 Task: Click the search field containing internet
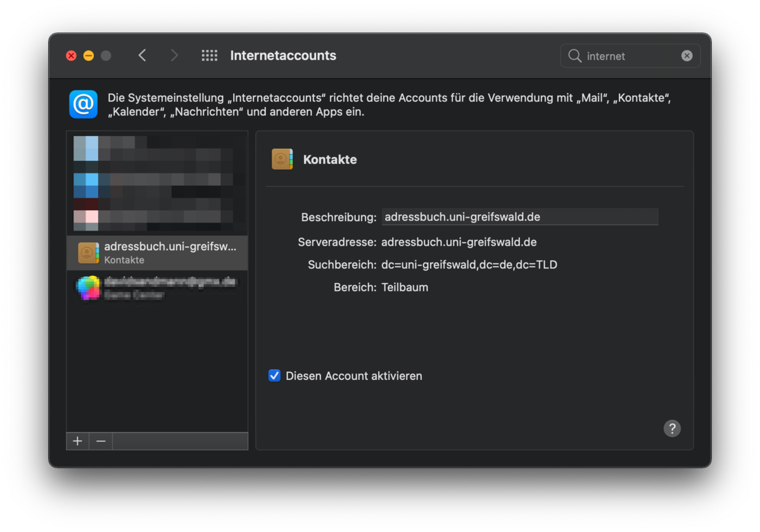click(x=630, y=56)
